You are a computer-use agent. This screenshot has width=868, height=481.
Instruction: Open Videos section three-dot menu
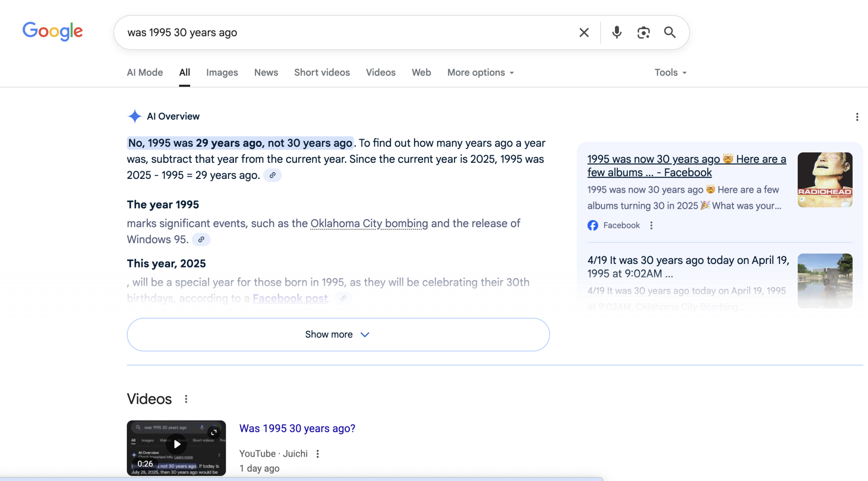pyautogui.click(x=186, y=399)
